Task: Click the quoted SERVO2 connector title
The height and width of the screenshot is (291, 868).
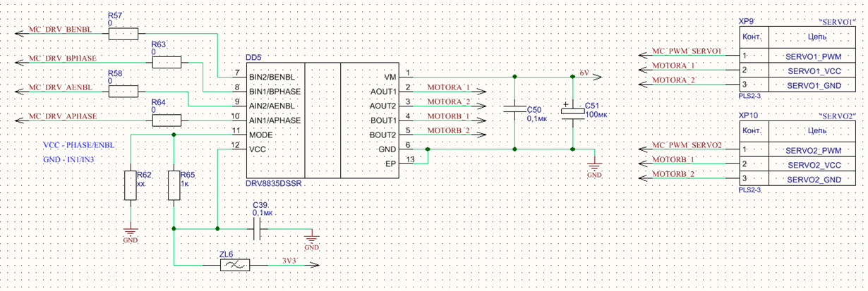Action: [x=838, y=115]
